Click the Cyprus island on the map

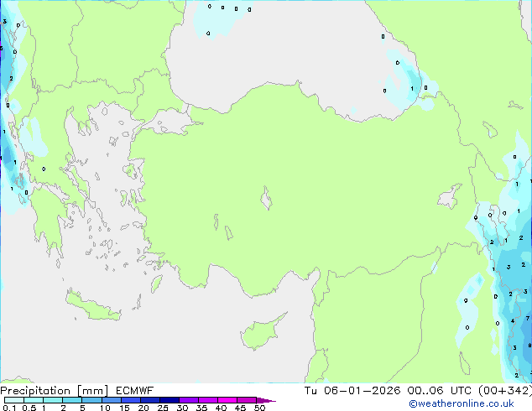(261, 332)
